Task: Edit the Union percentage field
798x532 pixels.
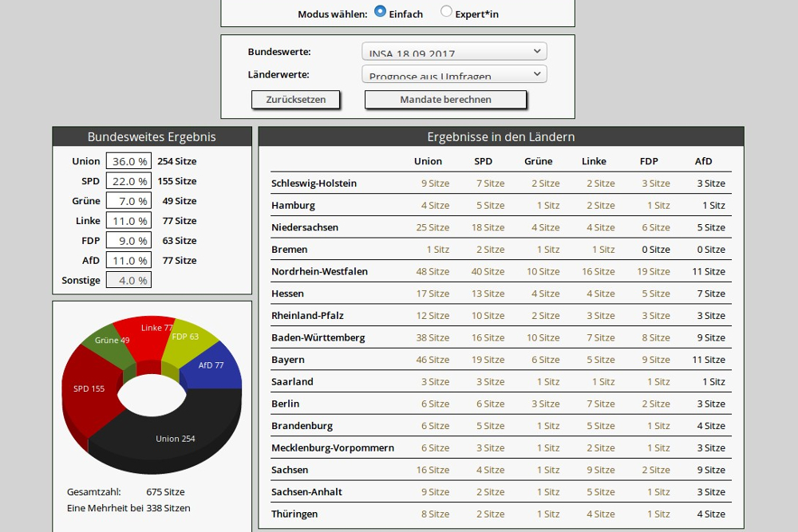Action: click(x=128, y=161)
